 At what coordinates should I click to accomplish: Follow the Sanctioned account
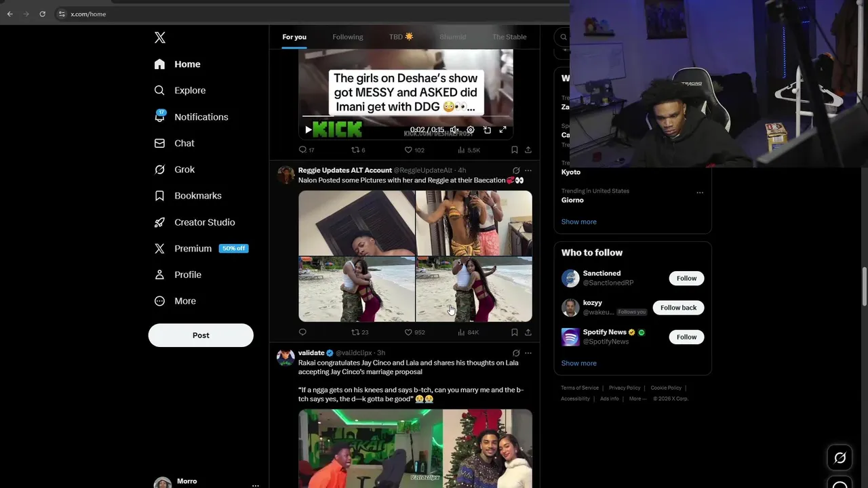click(686, 279)
